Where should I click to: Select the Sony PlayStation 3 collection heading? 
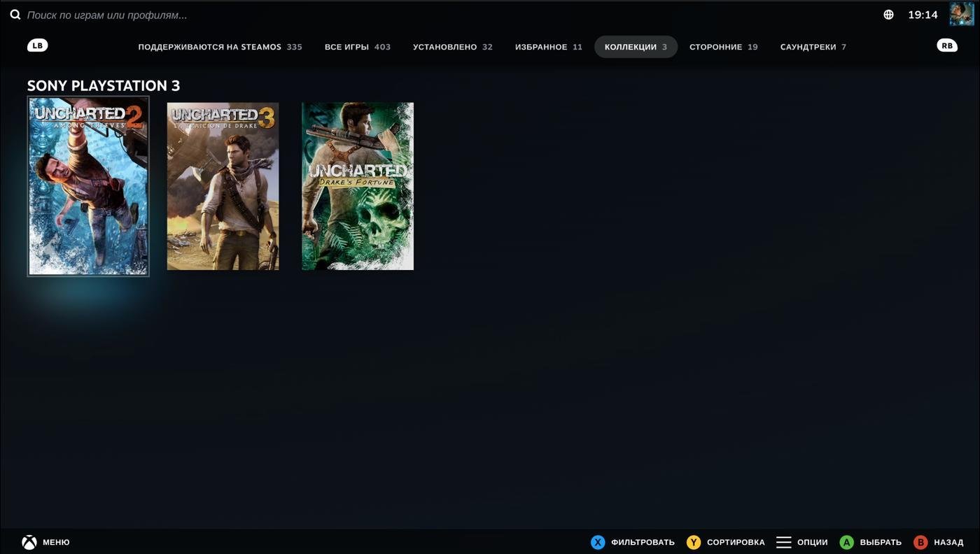[104, 85]
